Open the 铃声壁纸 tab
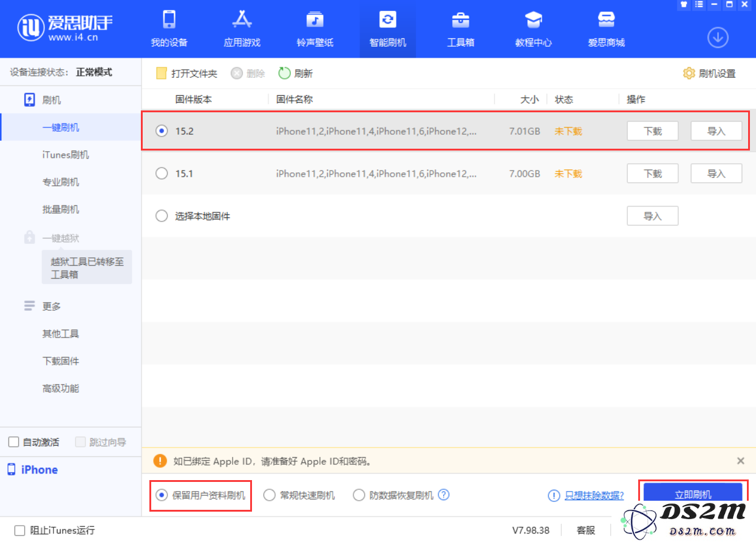This screenshot has height=542, width=756. pos(315,29)
